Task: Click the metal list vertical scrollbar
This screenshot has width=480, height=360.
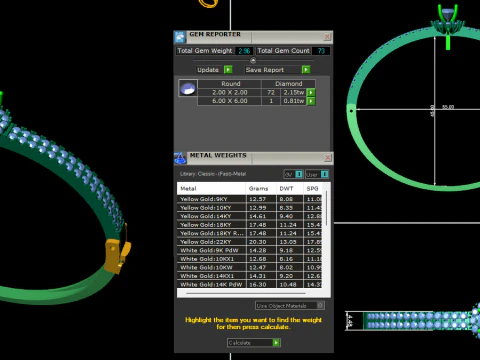Action: point(327,208)
